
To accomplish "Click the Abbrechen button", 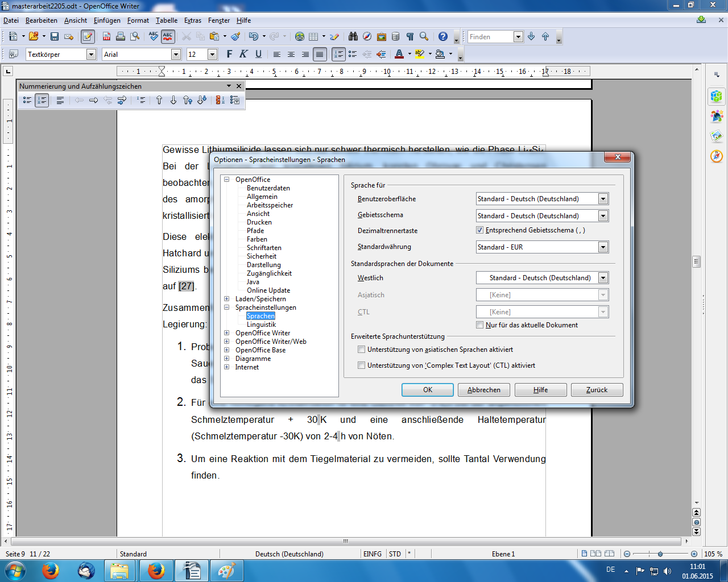I will pos(483,390).
